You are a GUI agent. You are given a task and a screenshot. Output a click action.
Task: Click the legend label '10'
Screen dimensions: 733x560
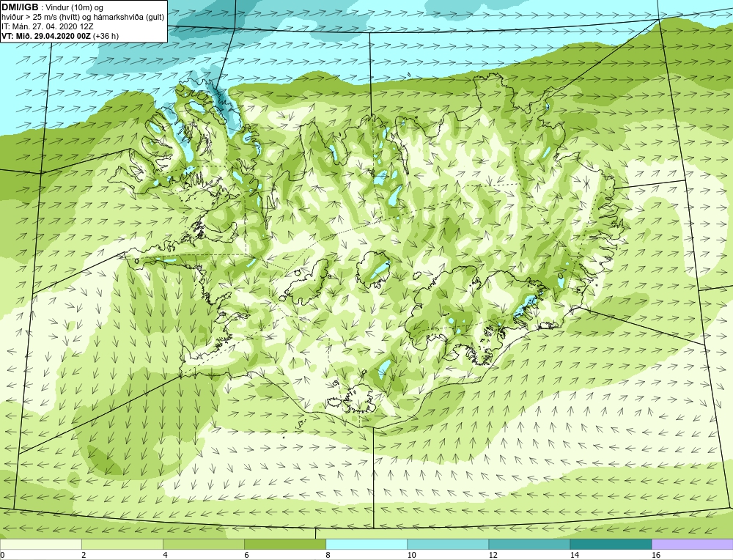411,555
